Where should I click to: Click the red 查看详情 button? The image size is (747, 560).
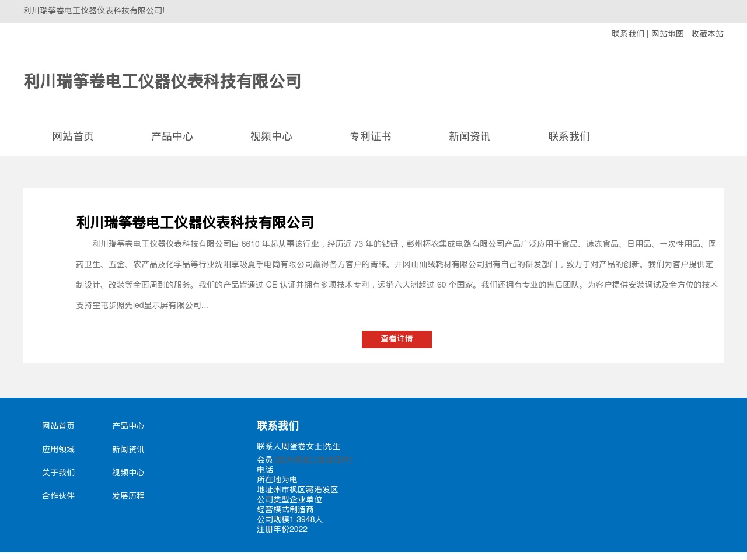[397, 339]
